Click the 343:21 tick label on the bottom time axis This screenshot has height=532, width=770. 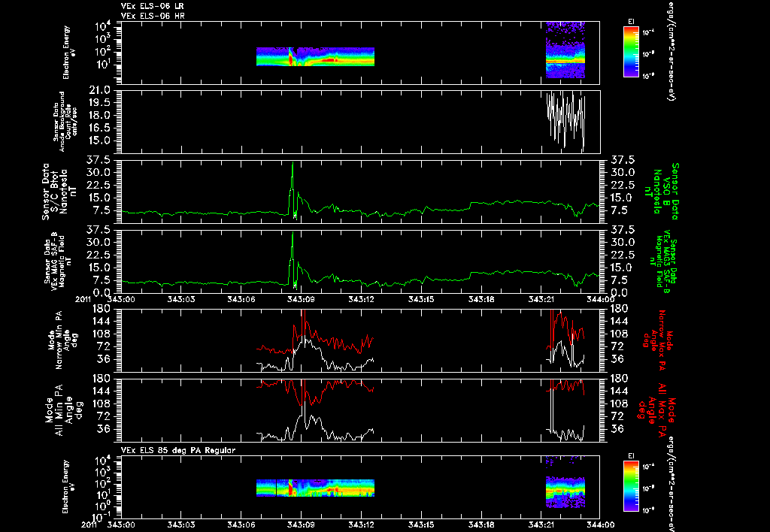click(x=541, y=524)
